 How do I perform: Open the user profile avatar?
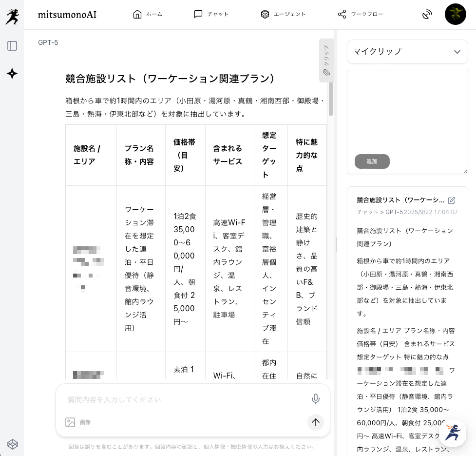pos(455,14)
